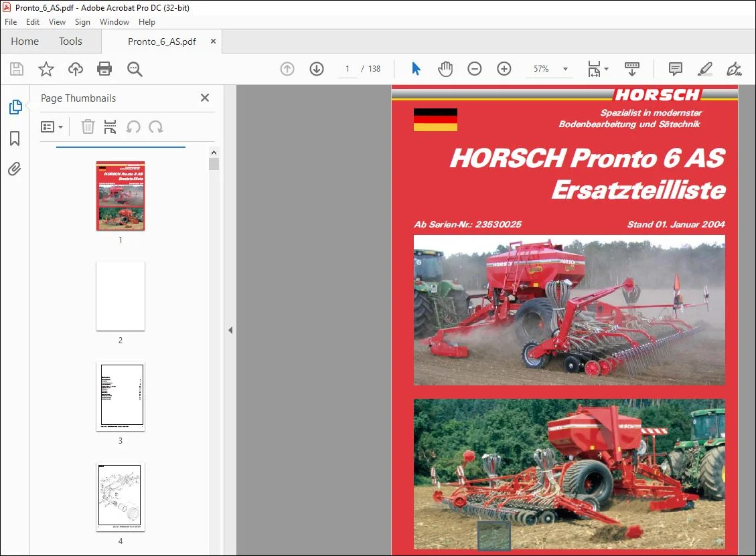
Task: Rotate page counterclockwise
Action: (133, 126)
